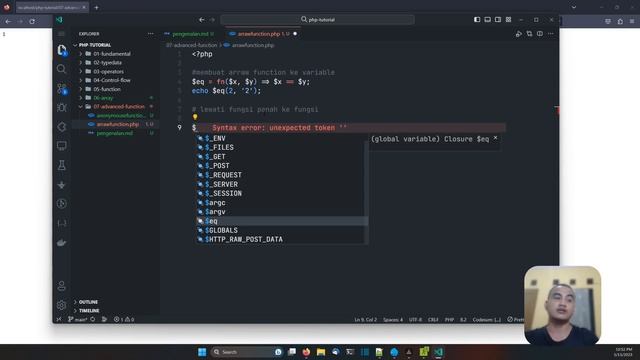Close the Closure $eq details popup
Viewport: 640px width, 360px height.
point(495,138)
